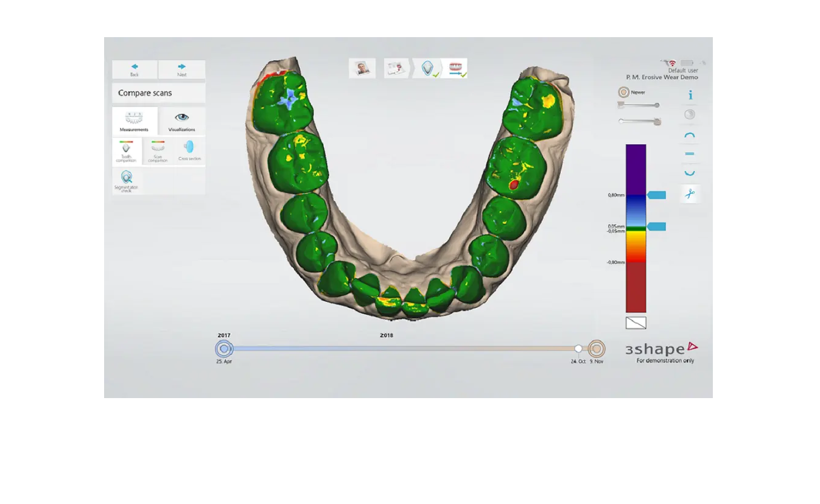Click the 0.80mm color scale handle
820x504 pixels.
(656, 195)
